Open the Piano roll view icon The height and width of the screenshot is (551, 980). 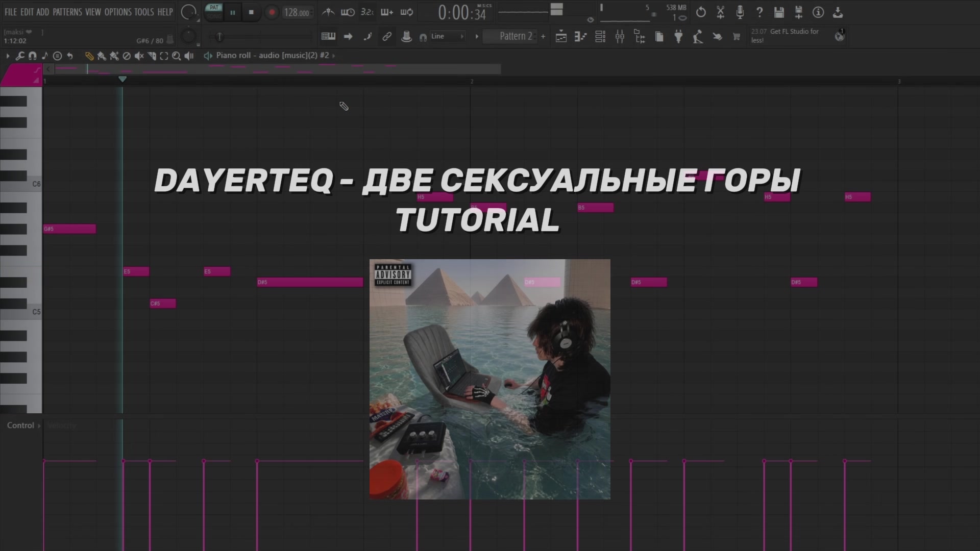click(x=580, y=36)
